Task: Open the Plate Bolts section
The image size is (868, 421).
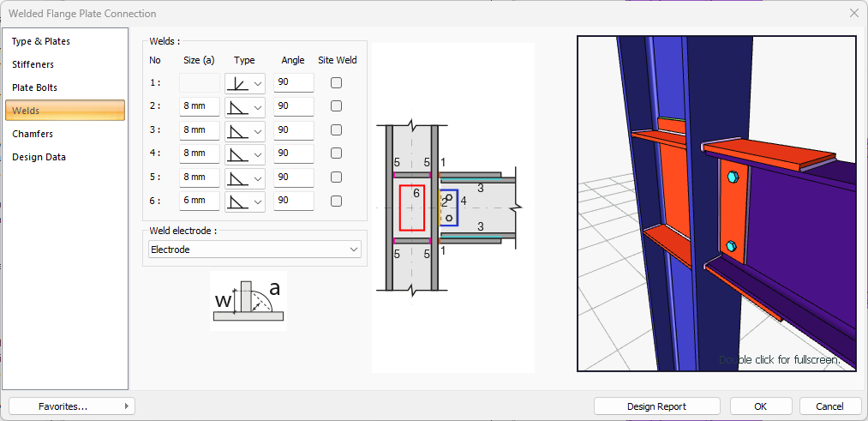Action: tap(35, 87)
